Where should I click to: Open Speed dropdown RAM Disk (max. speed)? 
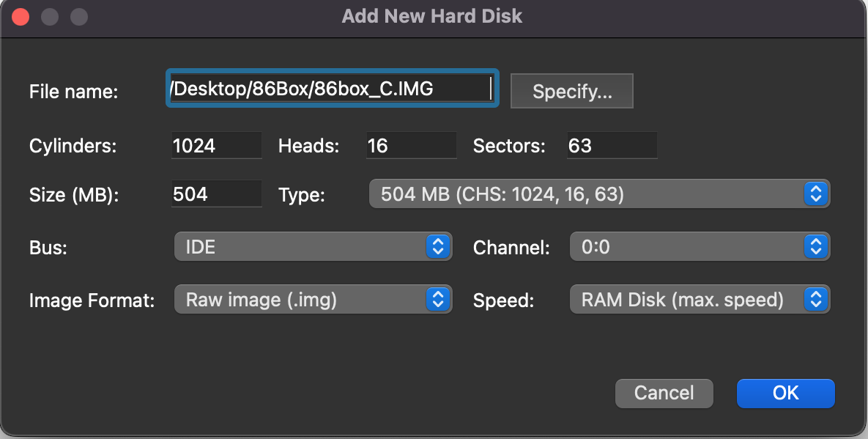[687, 300]
